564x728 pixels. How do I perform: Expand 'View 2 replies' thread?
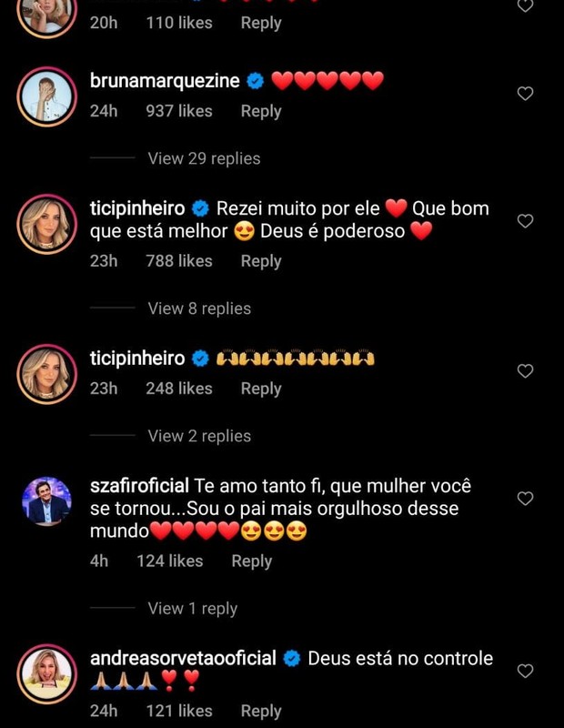coord(199,436)
